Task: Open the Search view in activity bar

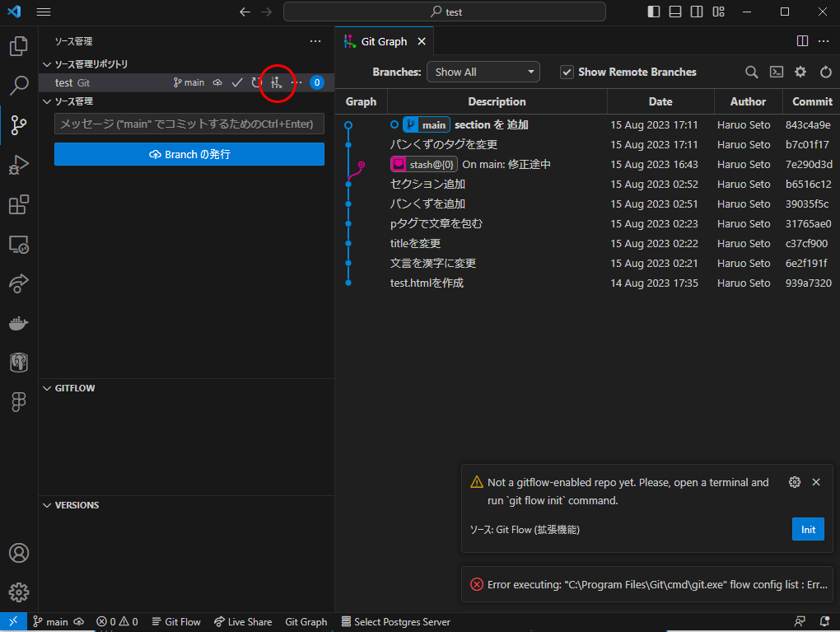Action: 19,85
